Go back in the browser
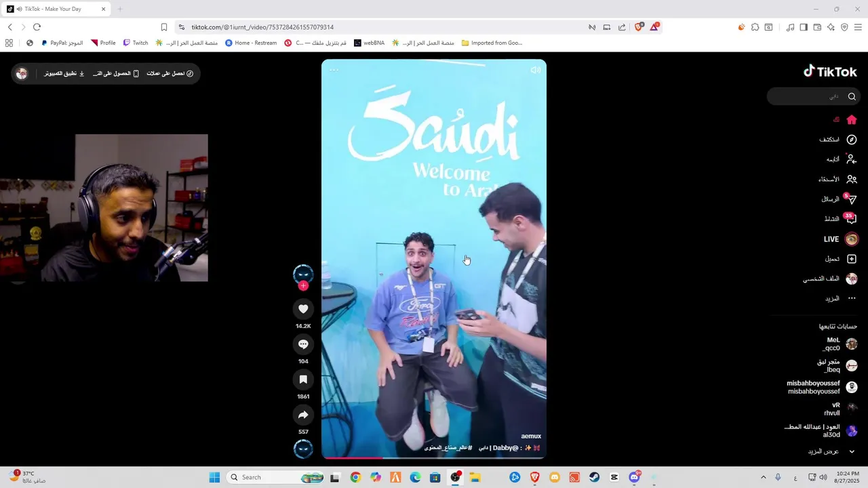This screenshot has height=488, width=868. pos(9,27)
